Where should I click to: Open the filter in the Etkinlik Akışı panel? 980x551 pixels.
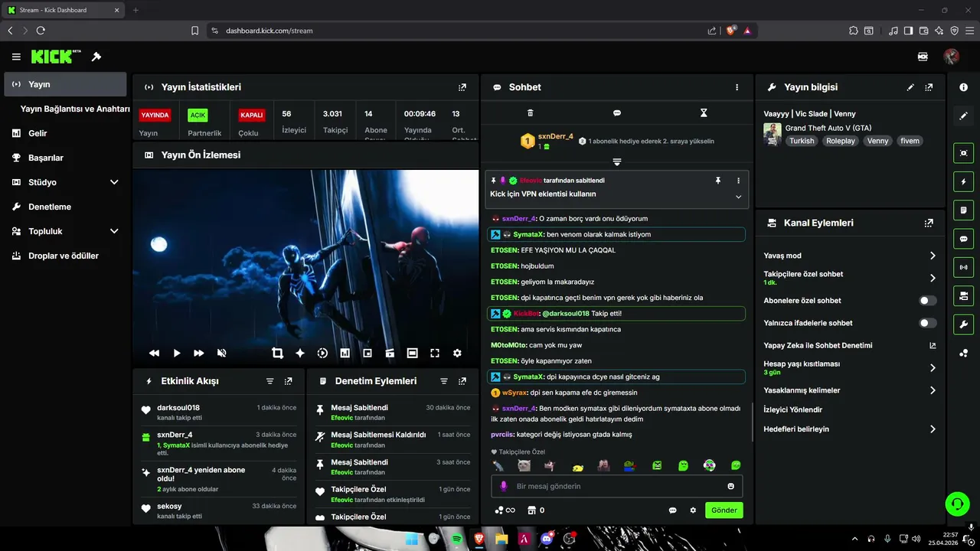(x=269, y=381)
